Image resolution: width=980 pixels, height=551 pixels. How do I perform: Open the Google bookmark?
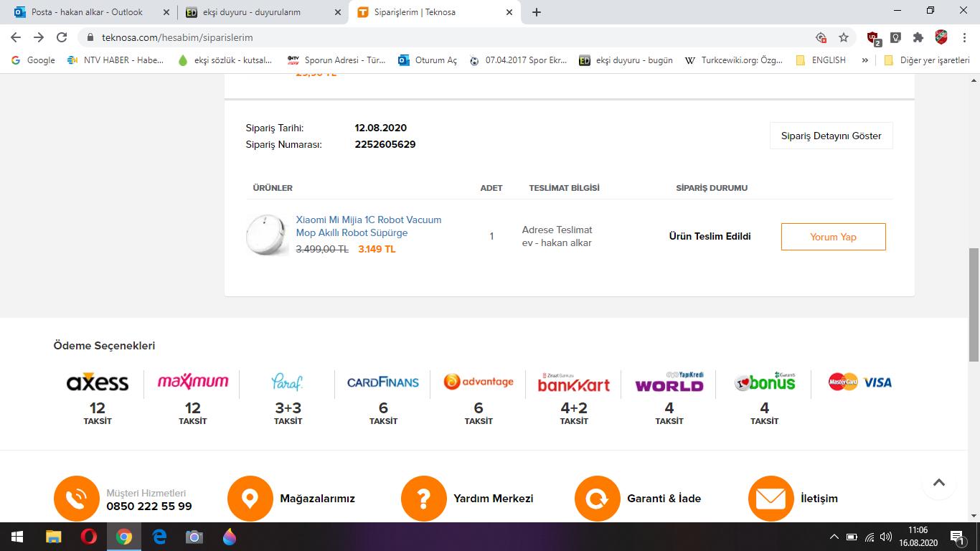[x=34, y=60]
